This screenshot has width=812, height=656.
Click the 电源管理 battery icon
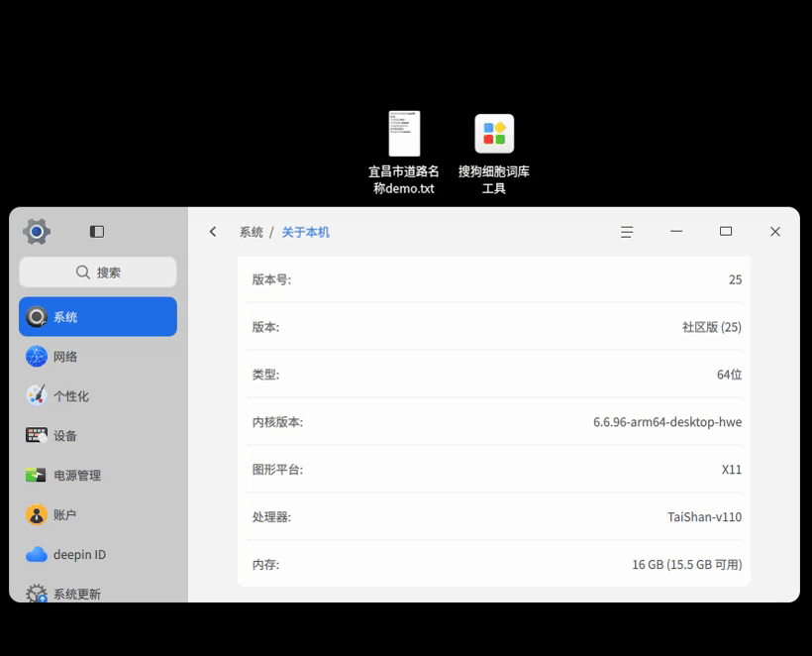(36, 475)
